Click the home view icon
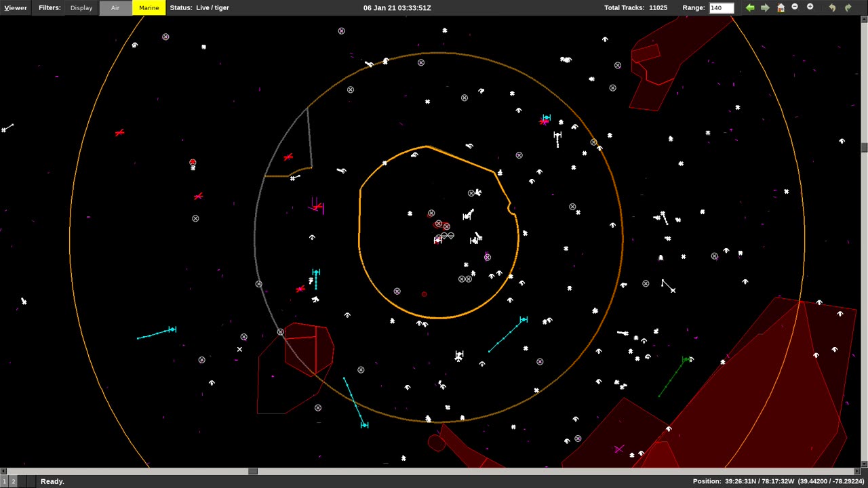The image size is (868, 488). click(x=781, y=7)
